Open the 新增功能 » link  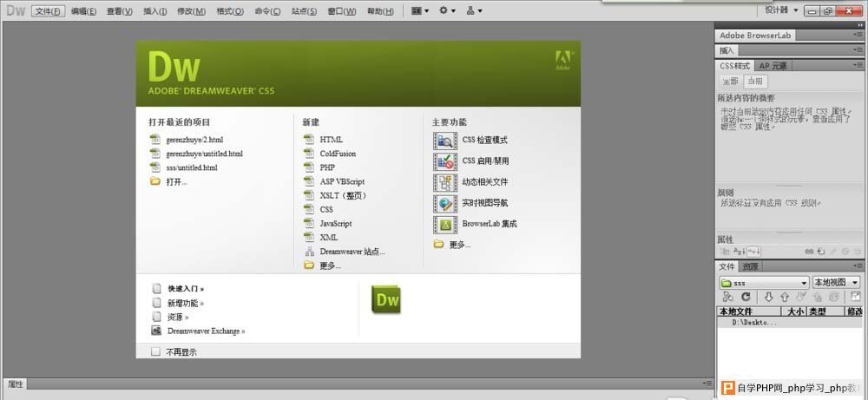pyautogui.click(x=186, y=303)
